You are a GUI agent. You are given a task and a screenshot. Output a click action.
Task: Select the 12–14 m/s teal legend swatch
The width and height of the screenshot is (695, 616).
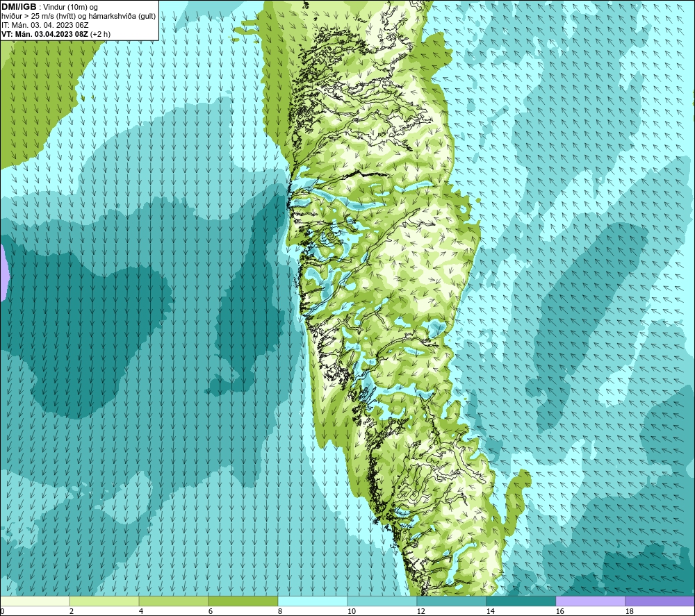click(x=451, y=601)
